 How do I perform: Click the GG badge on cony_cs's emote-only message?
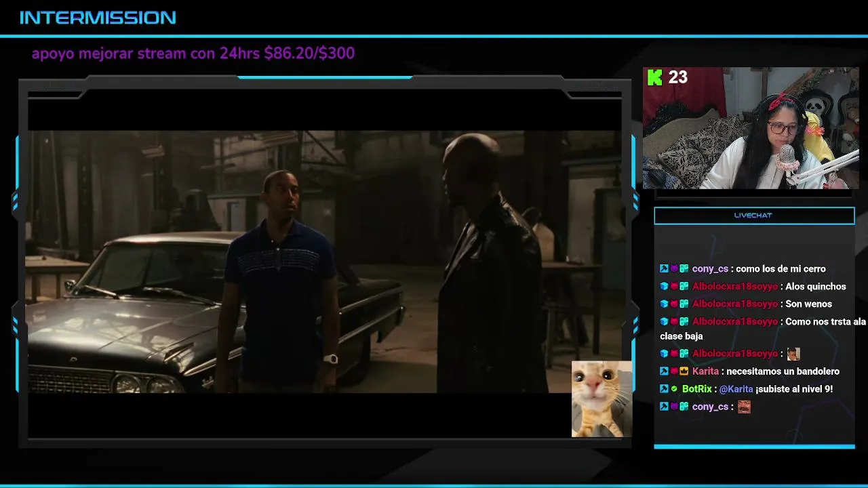684,407
